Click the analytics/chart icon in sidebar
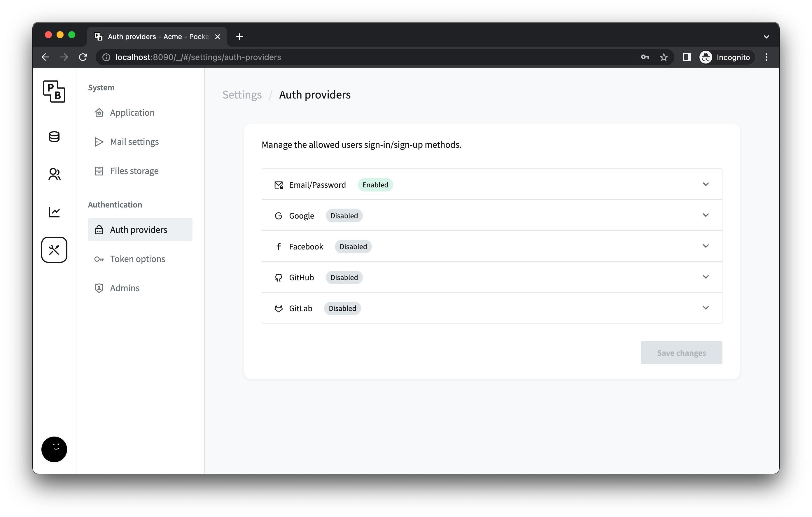The width and height of the screenshot is (812, 517). tap(54, 212)
